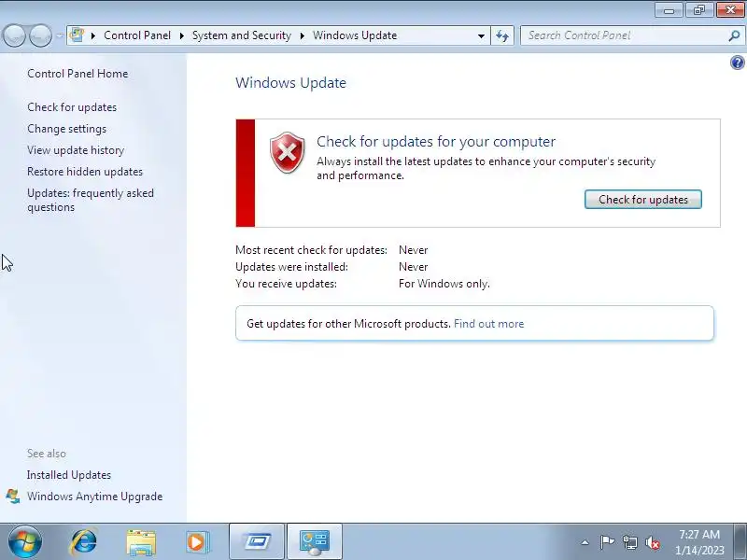
Task: Click Check for updates sidebar link
Action: coord(72,107)
